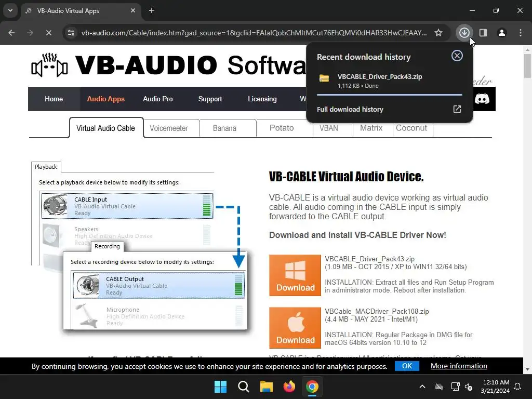Open the notifications bell icon
This screenshot has width=532, height=399.
pyautogui.click(x=518, y=387)
